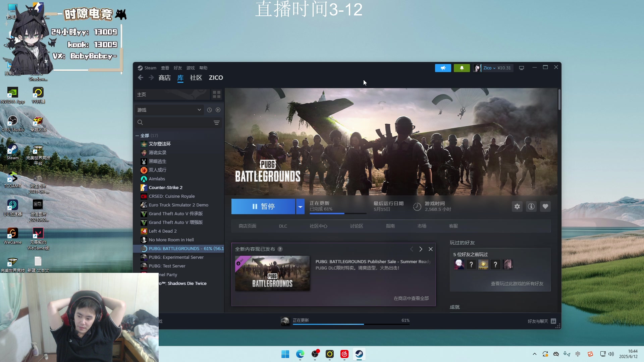
Task: Pause the PUBG update
Action: [x=263, y=206]
